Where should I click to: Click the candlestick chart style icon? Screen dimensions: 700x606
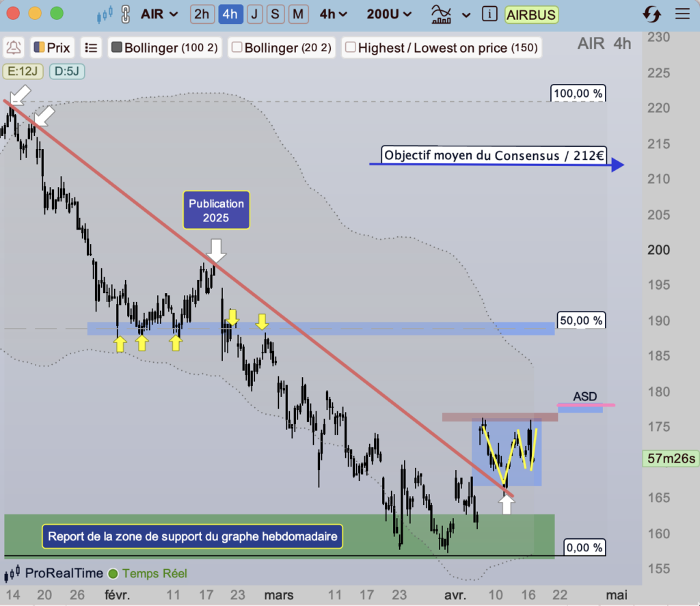pos(104,14)
